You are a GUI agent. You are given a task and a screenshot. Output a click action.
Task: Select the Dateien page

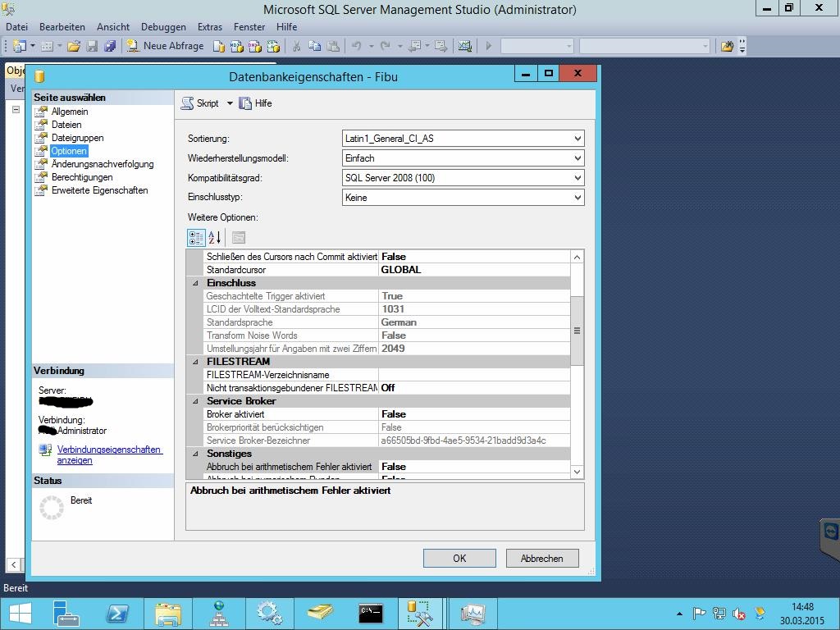click(x=66, y=125)
